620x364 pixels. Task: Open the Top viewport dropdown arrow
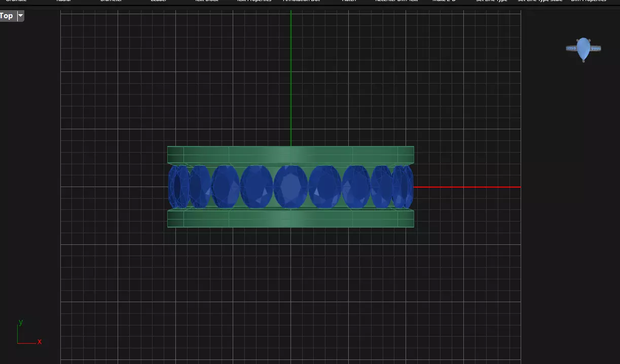[20, 16]
